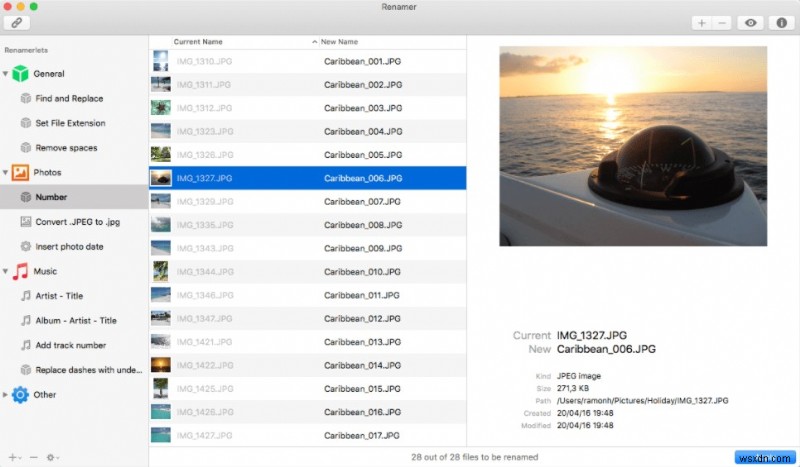Select Replace dashes with underscores item

[x=89, y=370]
